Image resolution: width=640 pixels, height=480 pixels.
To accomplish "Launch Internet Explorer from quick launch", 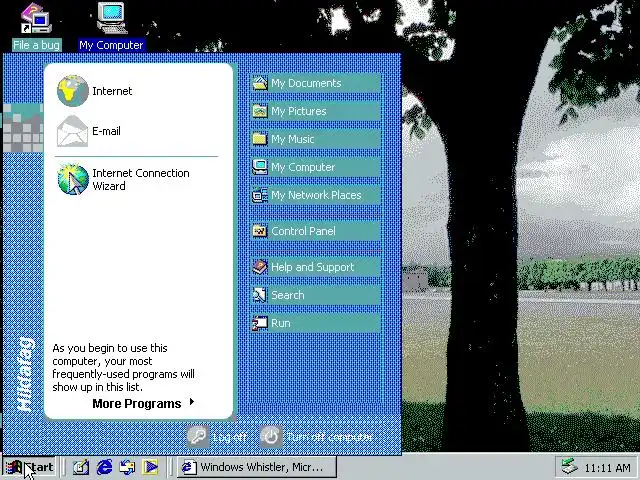I will point(104,467).
